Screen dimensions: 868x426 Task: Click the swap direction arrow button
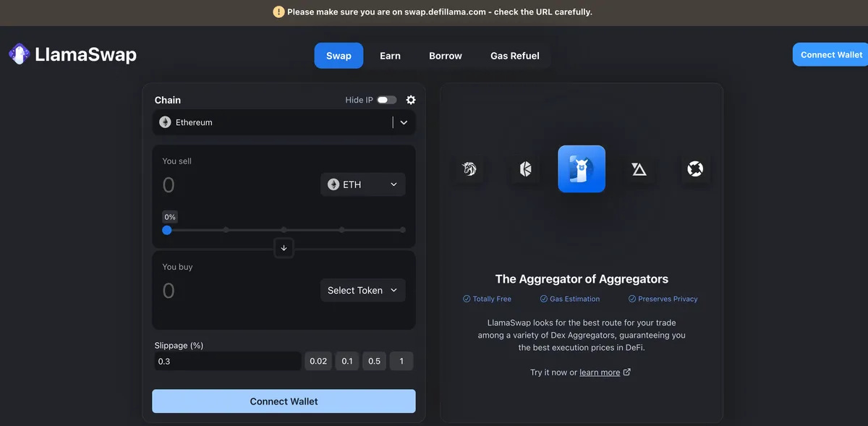284,247
